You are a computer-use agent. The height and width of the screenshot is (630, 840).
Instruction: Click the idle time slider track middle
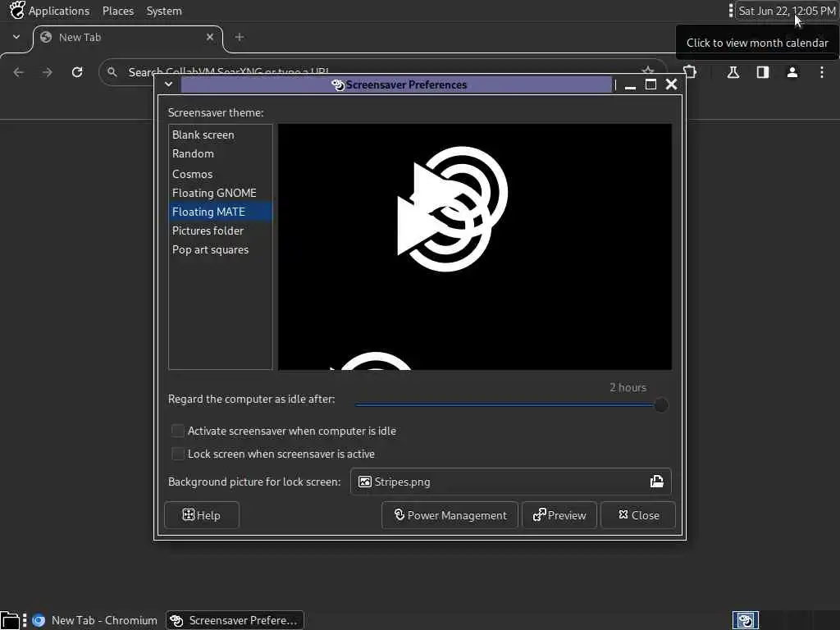click(508, 405)
